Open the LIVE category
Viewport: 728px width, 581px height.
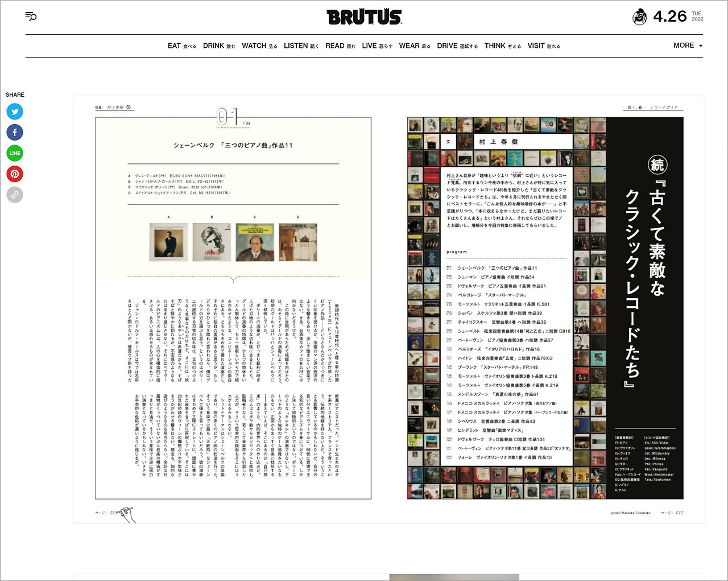coord(377,46)
